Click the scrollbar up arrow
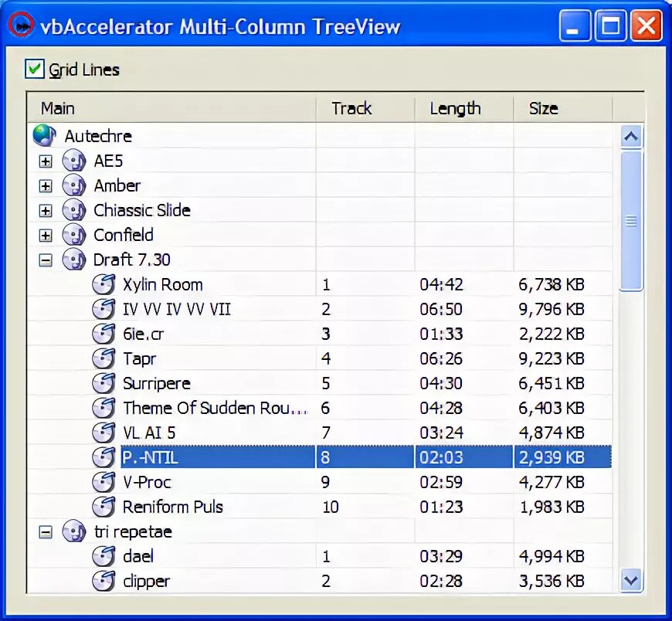This screenshot has height=621, width=672. click(x=631, y=136)
